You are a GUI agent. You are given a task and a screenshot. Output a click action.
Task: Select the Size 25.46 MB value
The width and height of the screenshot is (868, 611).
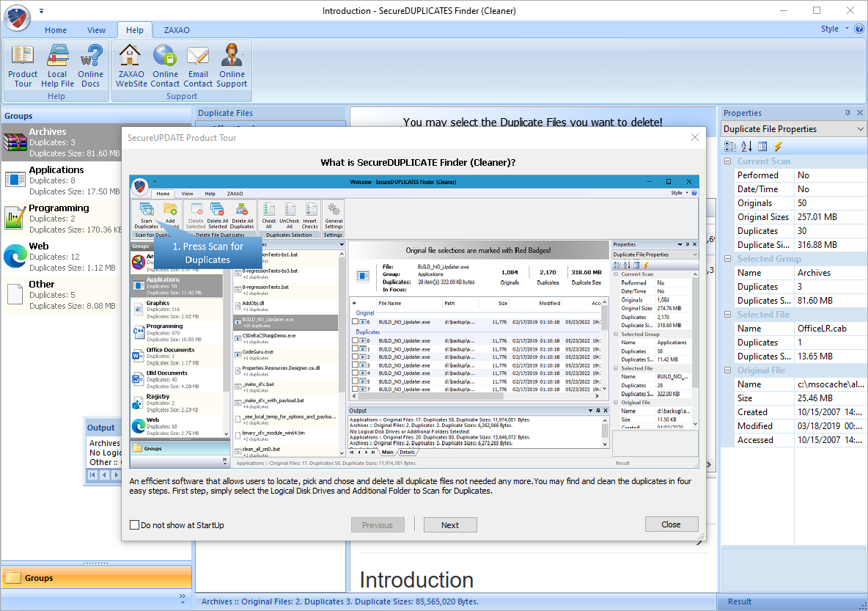(x=815, y=398)
